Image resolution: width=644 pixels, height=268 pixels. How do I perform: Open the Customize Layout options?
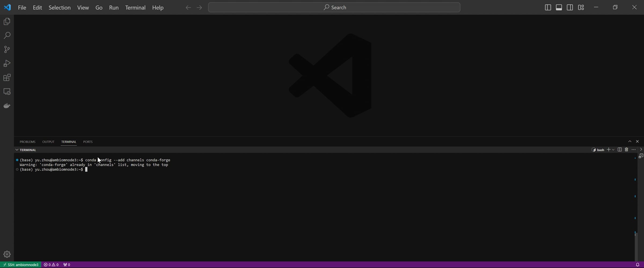click(x=581, y=8)
